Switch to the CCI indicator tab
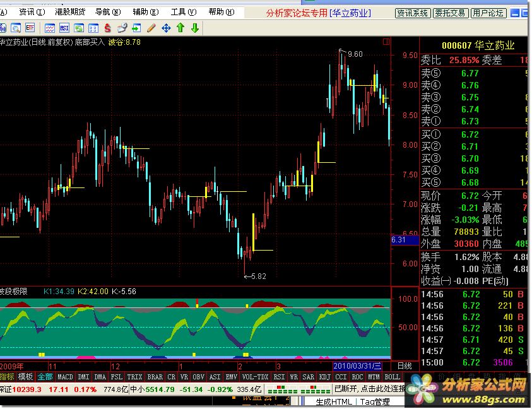 click(x=341, y=377)
